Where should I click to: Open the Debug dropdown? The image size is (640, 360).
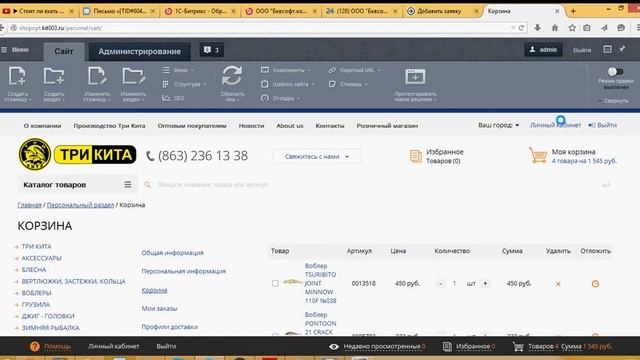[280, 98]
